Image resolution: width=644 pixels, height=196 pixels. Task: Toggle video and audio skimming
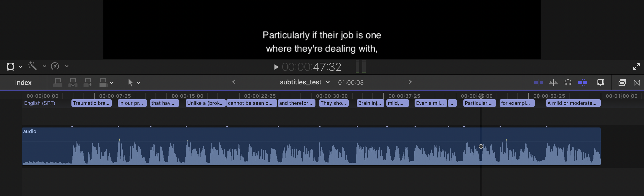pyautogui.click(x=539, y=83)
